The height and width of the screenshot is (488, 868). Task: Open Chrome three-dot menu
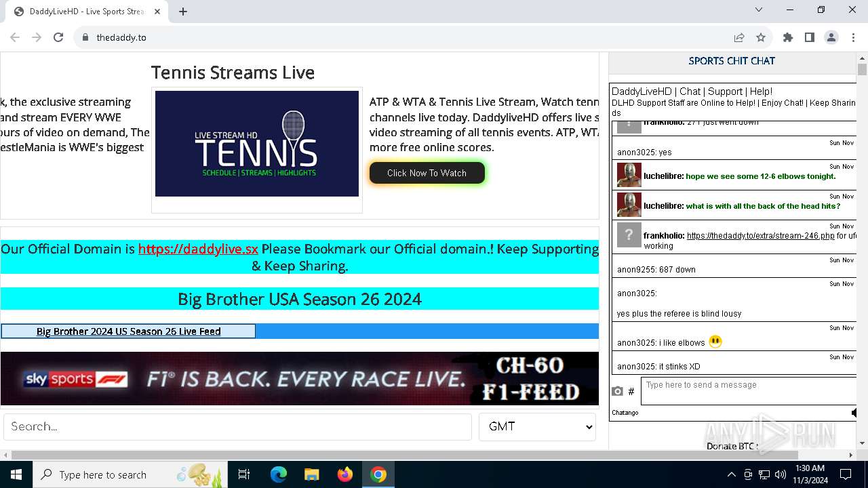(x=853, y=37)
